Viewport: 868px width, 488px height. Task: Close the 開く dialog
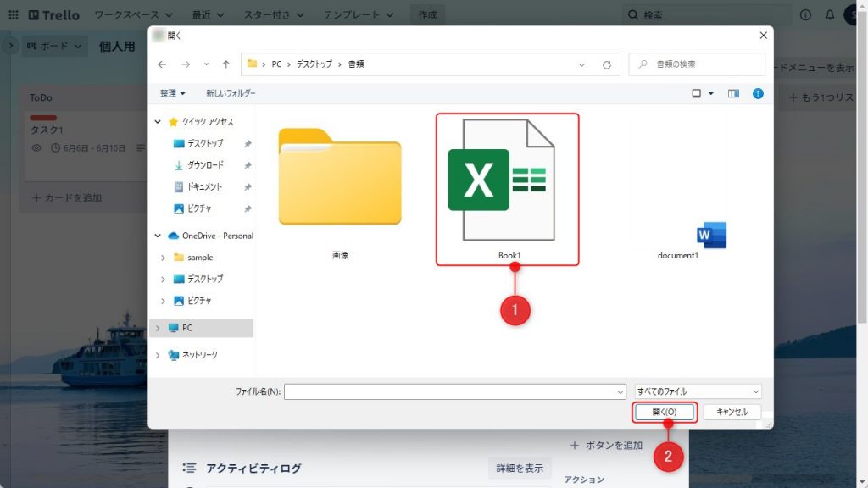coord(763,36)
